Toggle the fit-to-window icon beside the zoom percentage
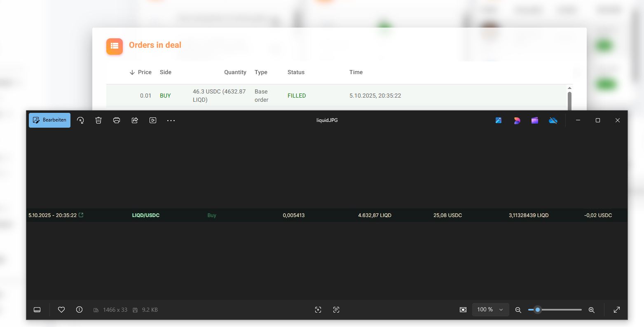This screenshot has height=327, width=644. tap(463, 310)
